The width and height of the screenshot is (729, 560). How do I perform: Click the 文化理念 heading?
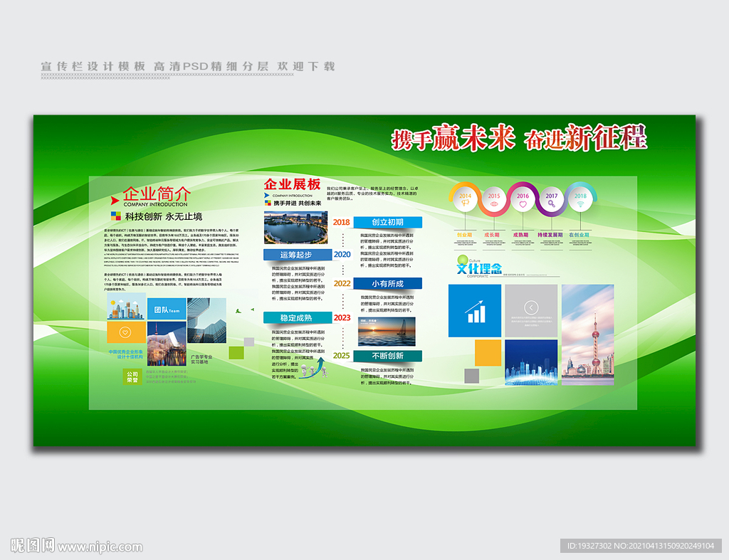click(x=479, y=268)
